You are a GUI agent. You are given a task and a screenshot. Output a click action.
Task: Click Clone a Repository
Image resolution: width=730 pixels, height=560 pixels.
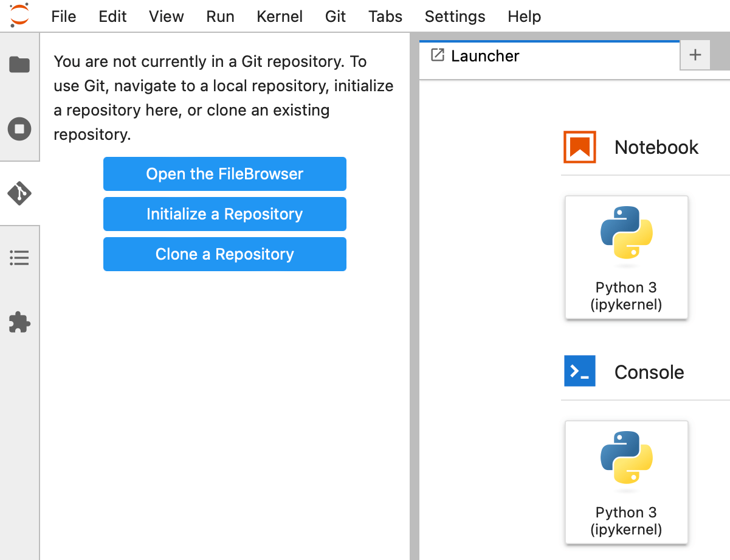coord(224,254)
